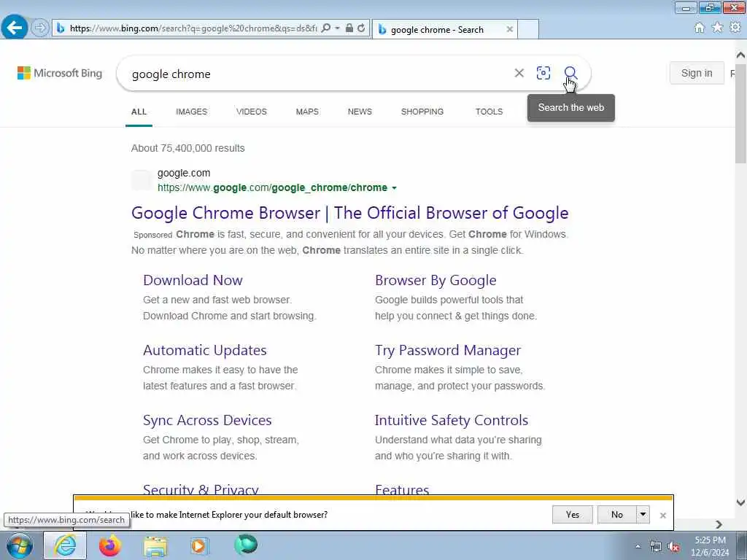Switch to the VIDEOS tab
Screen dimensions: 747x560
point(252,112)
